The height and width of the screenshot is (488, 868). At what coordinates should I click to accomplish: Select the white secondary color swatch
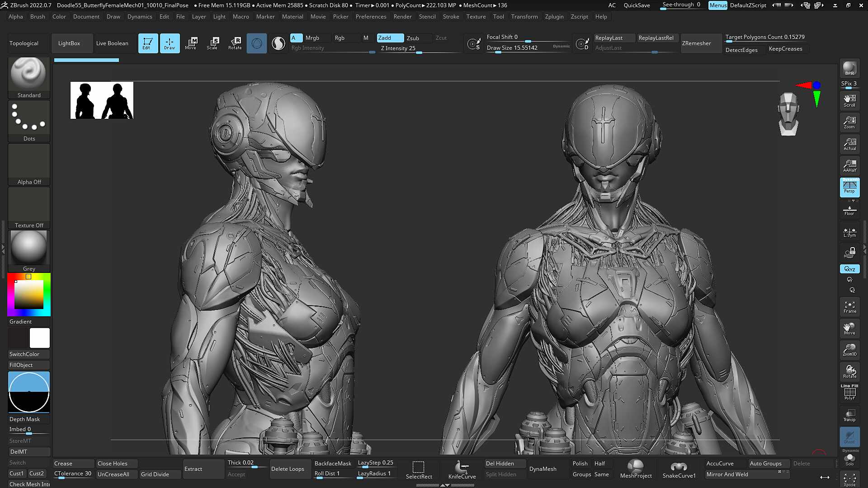click(x=40, y=338)
